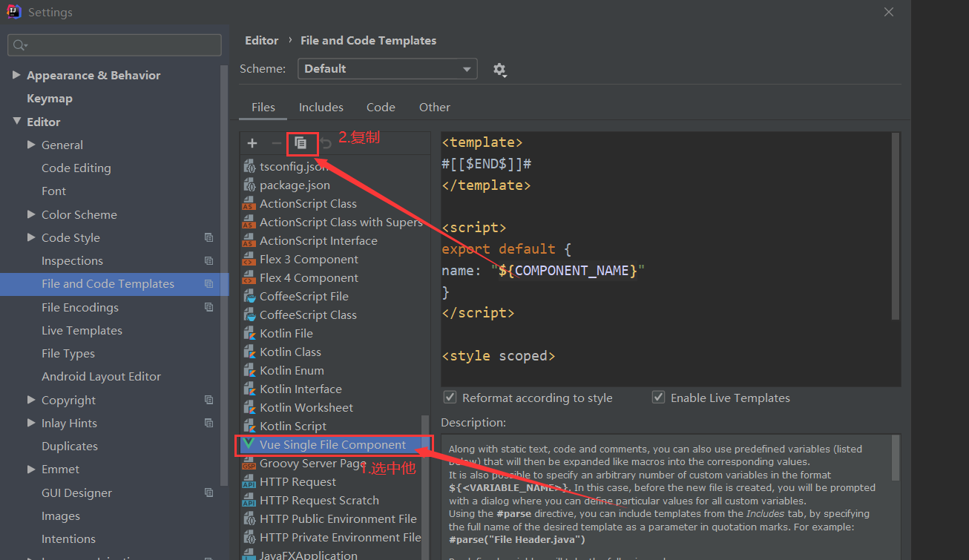Click the Description panel scrollbar
The image size is (969, 560).
pos(896,456)
